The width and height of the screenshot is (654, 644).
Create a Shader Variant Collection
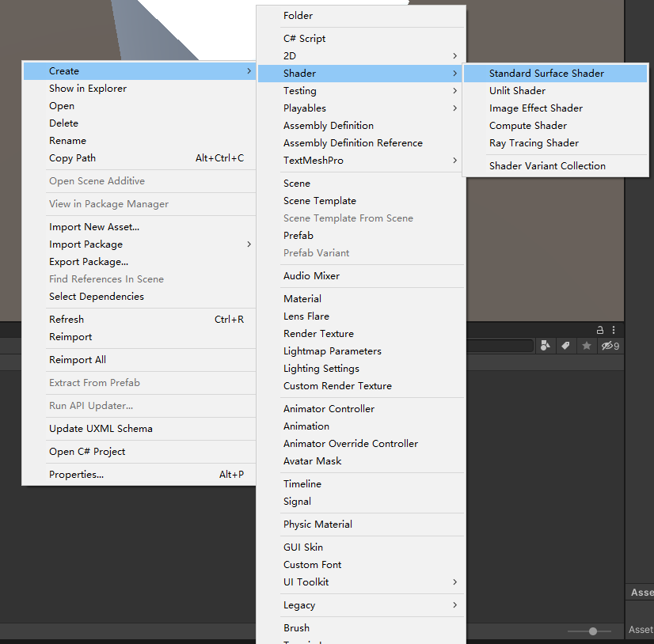tap(556, 166)
